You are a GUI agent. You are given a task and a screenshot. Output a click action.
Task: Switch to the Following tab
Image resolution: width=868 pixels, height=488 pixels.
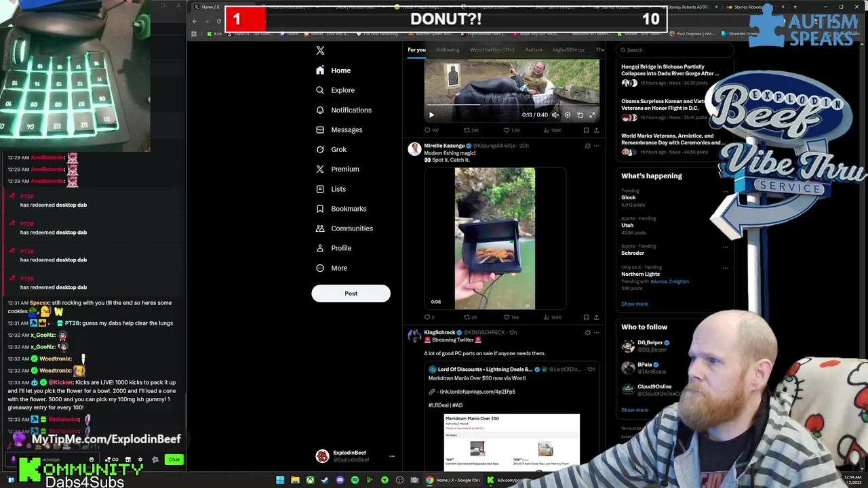click(x=448, y=49)
